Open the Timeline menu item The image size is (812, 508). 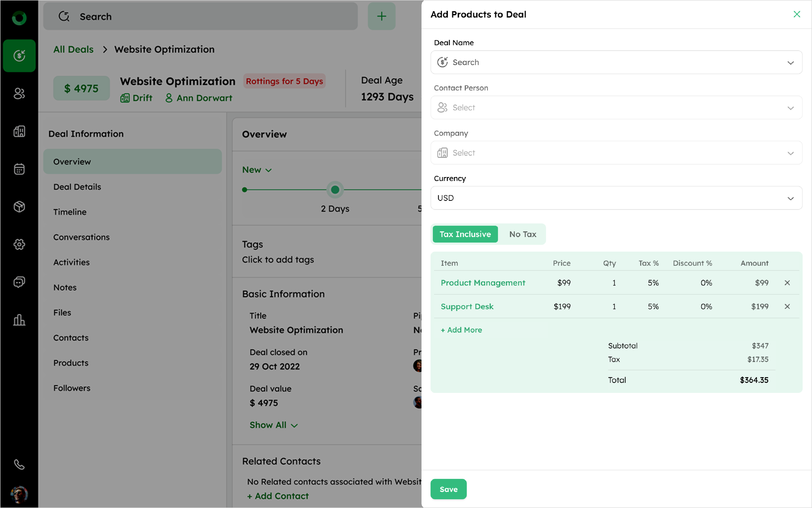point(70,212)
